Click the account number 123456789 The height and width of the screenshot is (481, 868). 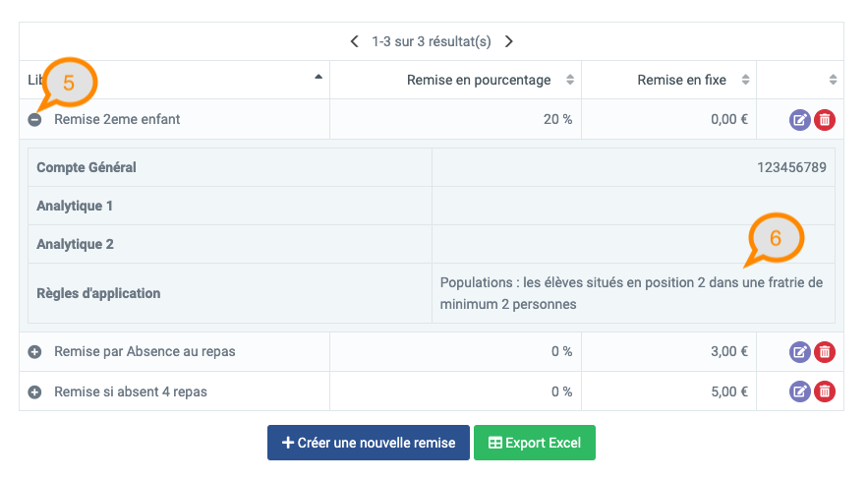pyautogui.click(x=791, y=167)
